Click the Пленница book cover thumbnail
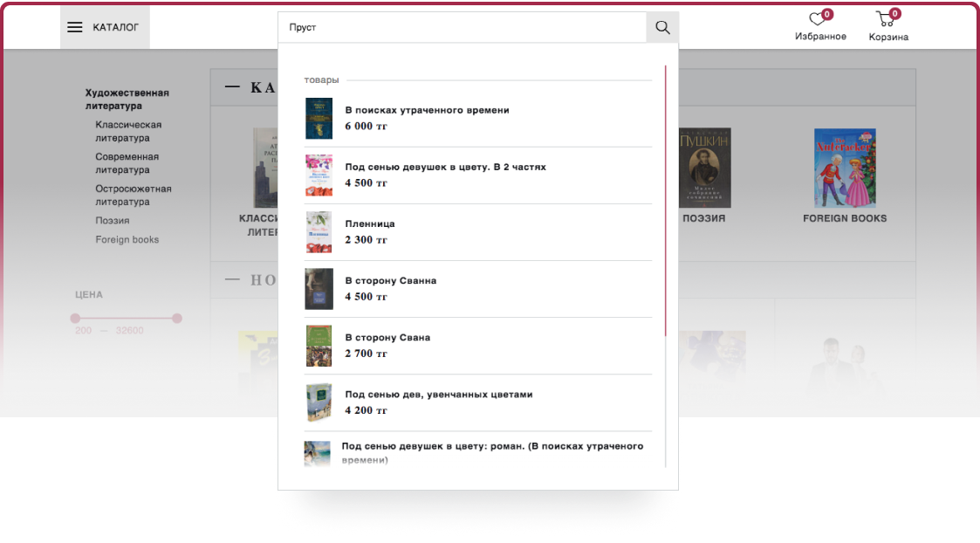The image size is (980, 543). [319, 232]
